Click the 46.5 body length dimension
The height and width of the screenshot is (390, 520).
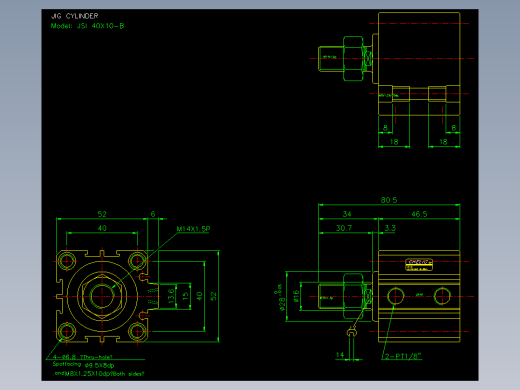point(419,214)
